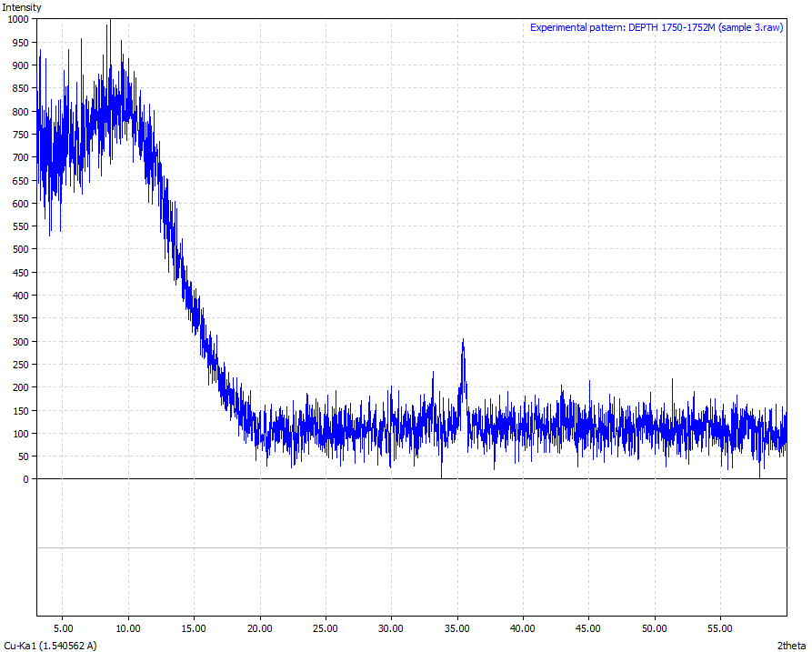Click the Experimental pattern legend label

pyautogui.click(x=656, y=27)
